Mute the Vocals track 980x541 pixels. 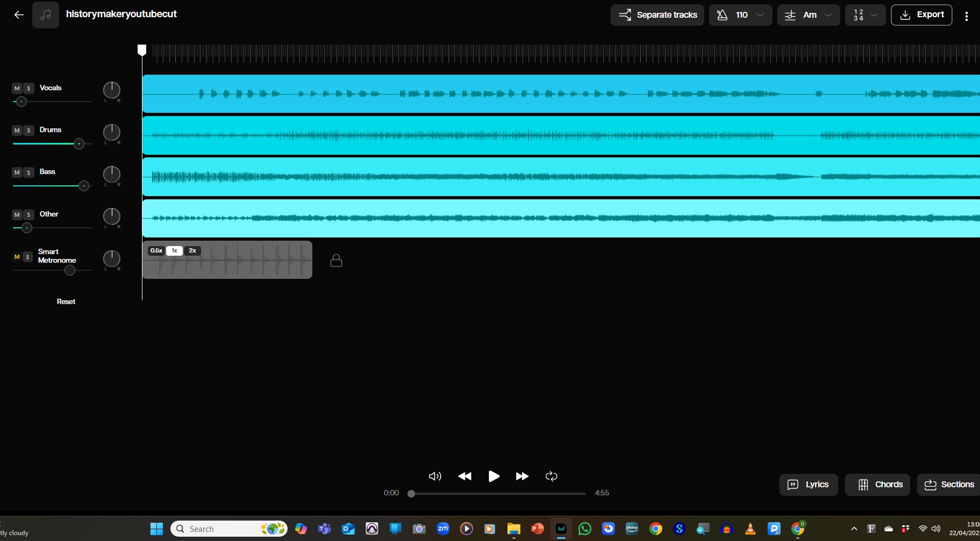[17, 88]
